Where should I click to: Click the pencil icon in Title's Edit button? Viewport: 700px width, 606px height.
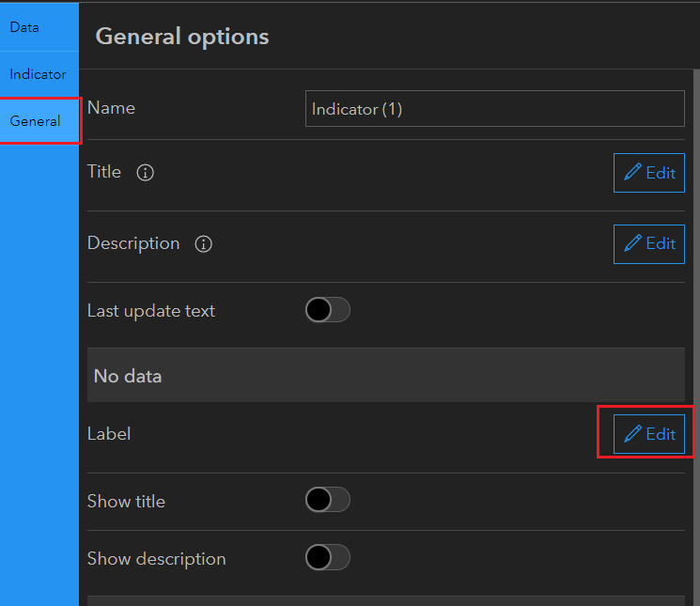pyautogui.click(x=632, y=173)
